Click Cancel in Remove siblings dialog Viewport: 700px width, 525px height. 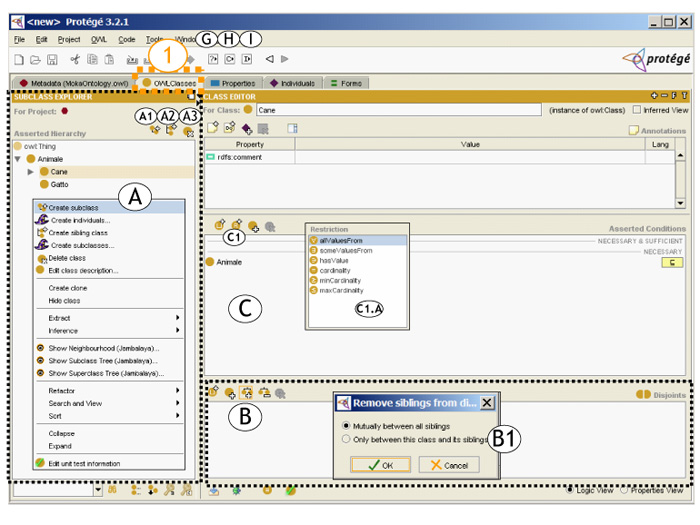pos(449,465)
